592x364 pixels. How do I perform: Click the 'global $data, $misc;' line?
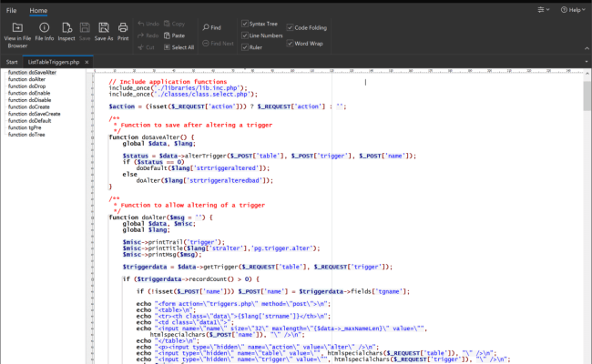coord(159,224)
